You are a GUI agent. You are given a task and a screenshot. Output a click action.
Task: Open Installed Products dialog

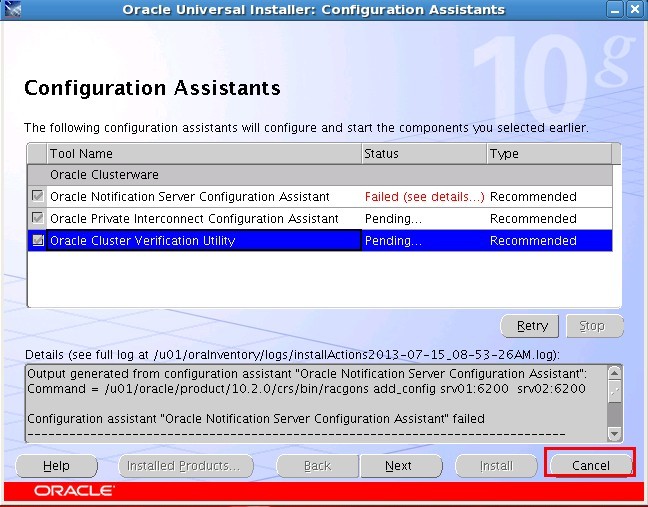(x=186, y=466)
